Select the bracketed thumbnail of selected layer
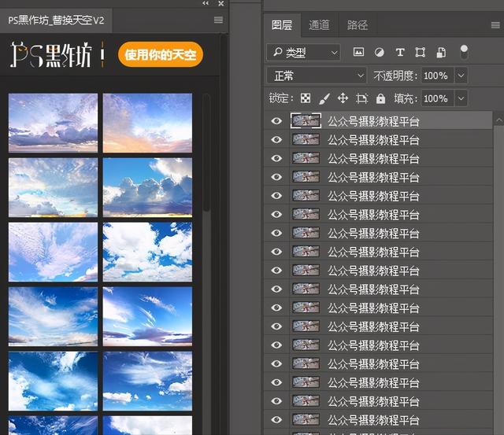Image resolution: width=504 pixels, height=435 pixels. point(306,120)
